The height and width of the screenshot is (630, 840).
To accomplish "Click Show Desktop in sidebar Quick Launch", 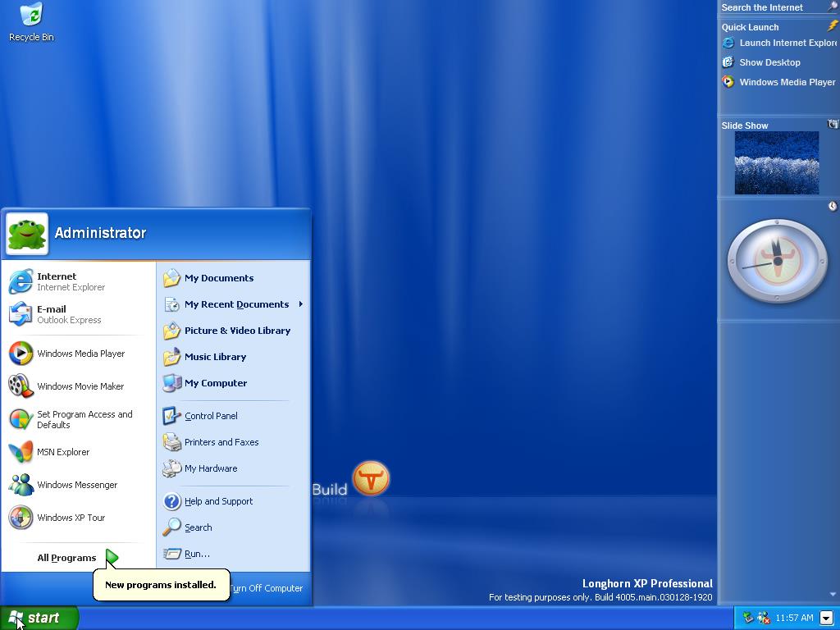I will tap(761, 62).
